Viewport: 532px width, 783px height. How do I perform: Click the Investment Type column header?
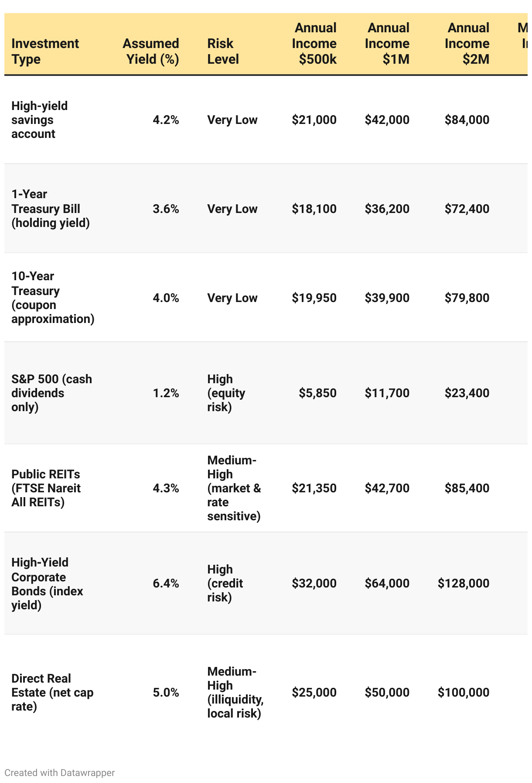45,51
